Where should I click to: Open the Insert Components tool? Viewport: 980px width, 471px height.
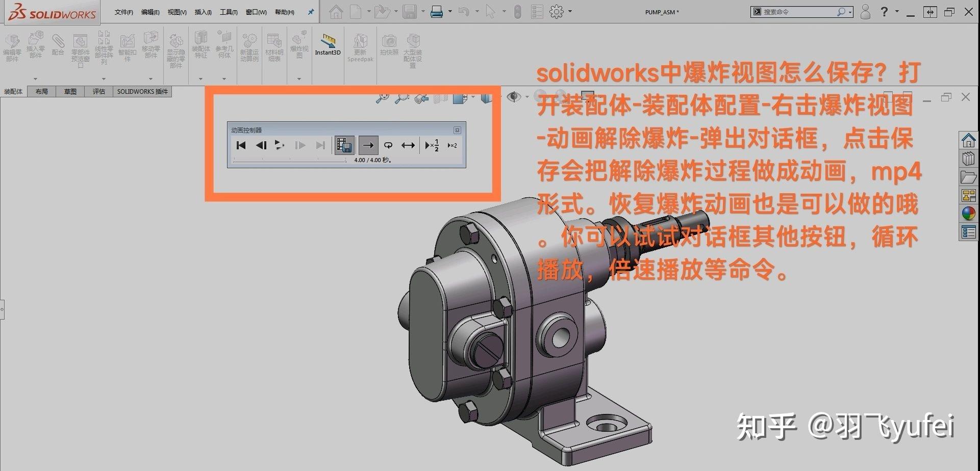[36, 46]
